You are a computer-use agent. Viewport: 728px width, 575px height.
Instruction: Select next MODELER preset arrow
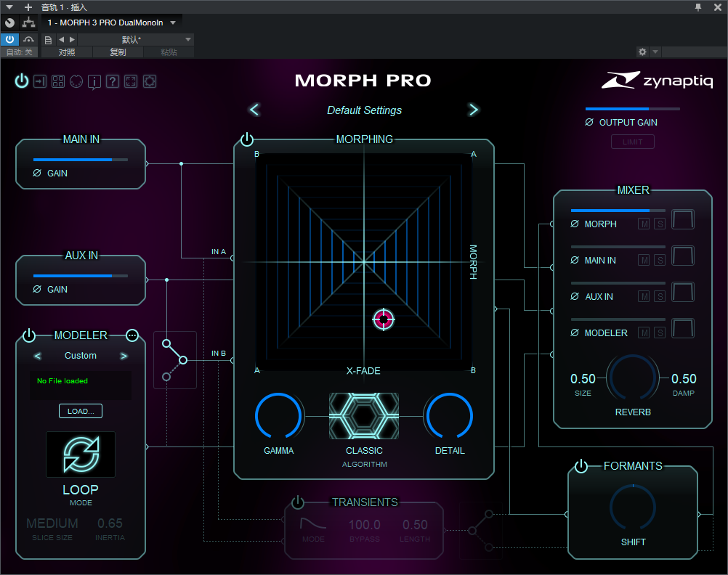pos(124,356)
